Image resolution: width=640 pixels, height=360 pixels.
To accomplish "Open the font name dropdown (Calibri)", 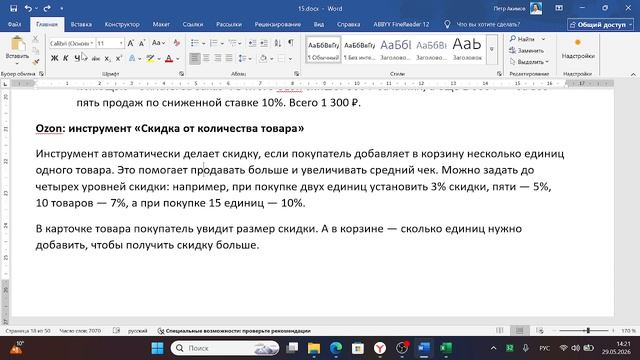I will click(x=92, y=43).
